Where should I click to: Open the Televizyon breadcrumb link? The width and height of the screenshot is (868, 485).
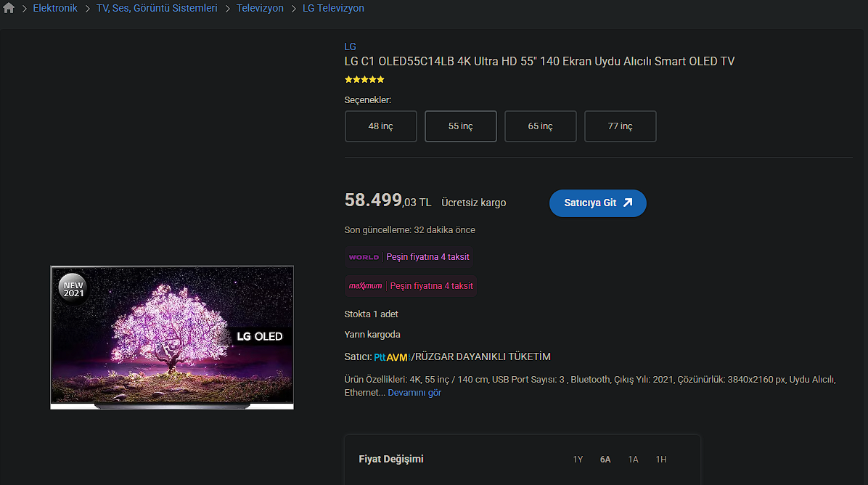click(260, 8)
